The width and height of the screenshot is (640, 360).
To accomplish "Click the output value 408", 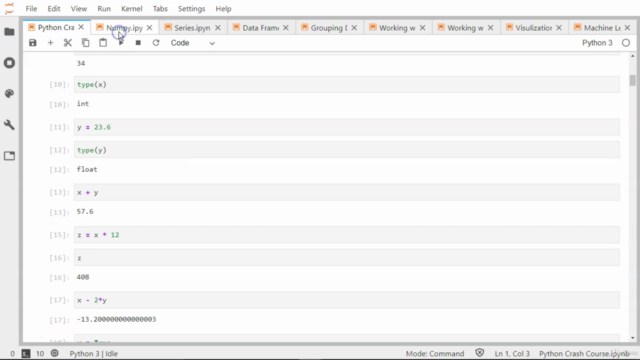I will (83, 277).
